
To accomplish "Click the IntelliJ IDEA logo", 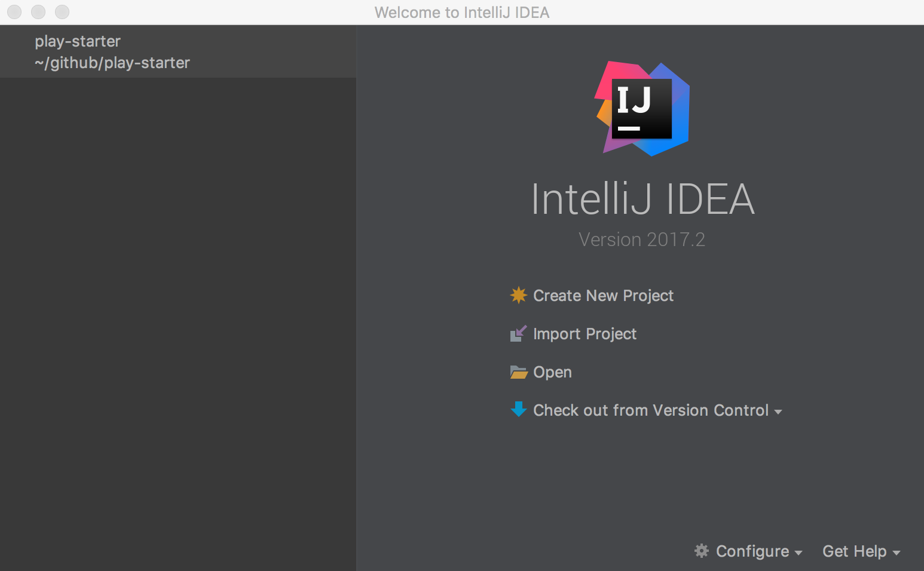I will (642, 109).
